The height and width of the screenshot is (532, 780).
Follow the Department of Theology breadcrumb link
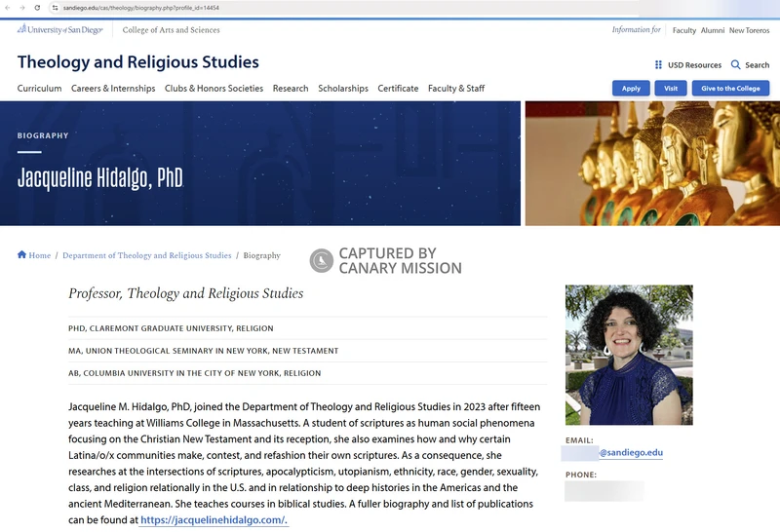[146, 255]
